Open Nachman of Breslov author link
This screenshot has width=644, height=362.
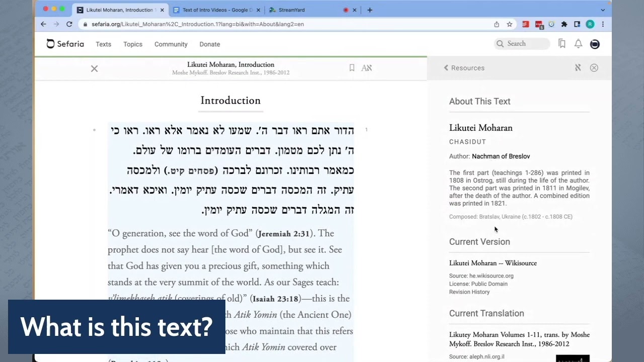pos(501,156)
